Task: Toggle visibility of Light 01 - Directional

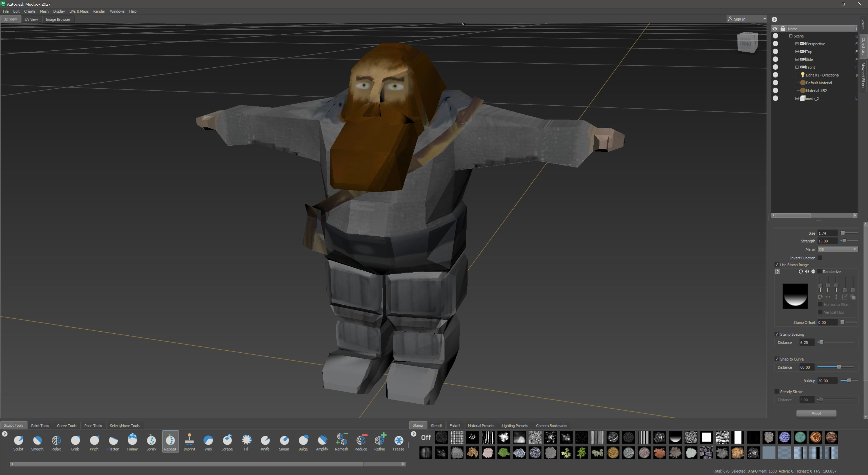Action: pyautogui.click(x=775, y=75)
